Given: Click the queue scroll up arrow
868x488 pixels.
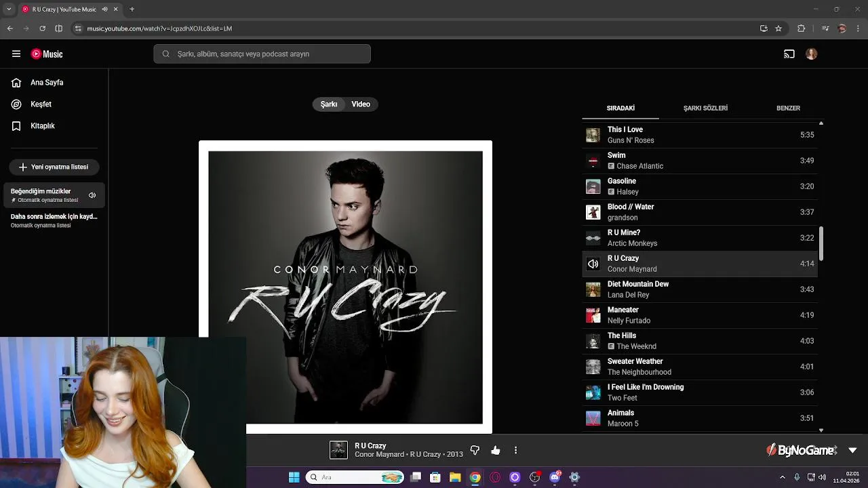Looking at the screenshot, I should pyautogui.click(x=821, y=123).
